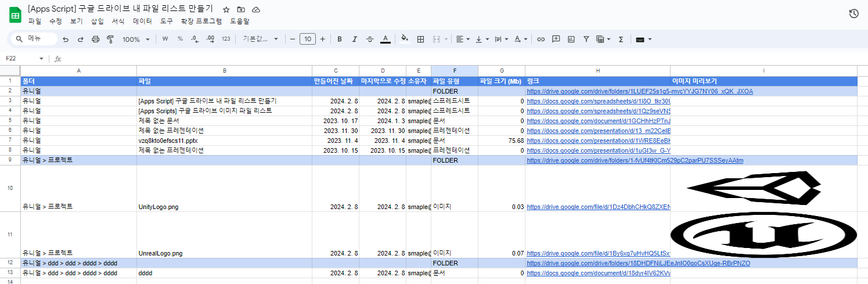Open the 수정 menu
Screen dimensions: 868x284
[x=56, y=21]
